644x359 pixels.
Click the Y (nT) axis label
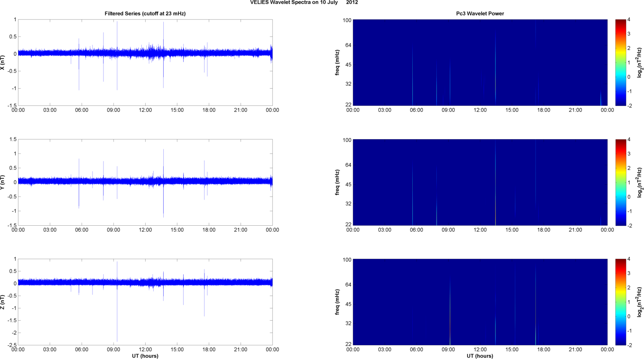pyautogui.click(x=3, y=182)
